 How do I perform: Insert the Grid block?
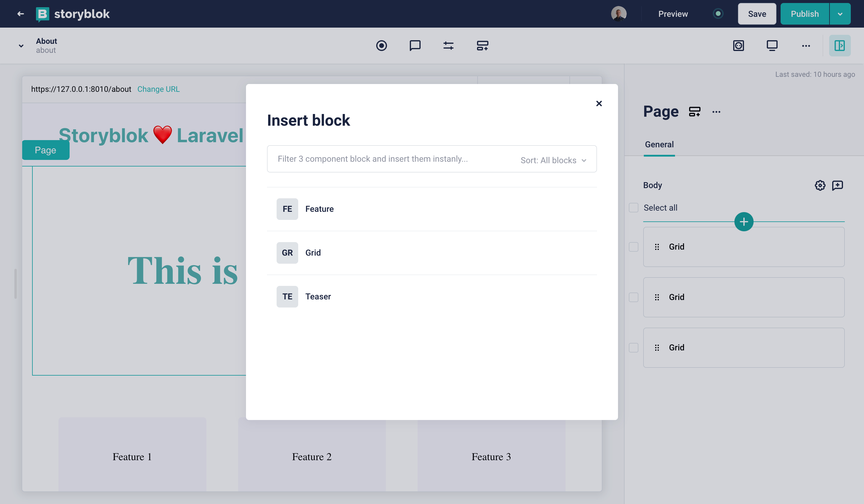point(432,253)
